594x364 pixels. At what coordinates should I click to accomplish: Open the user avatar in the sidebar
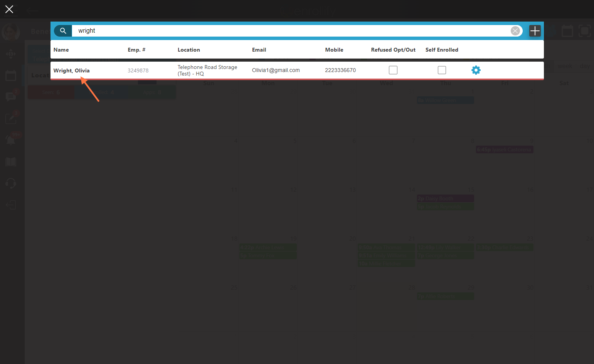[11, 32]
